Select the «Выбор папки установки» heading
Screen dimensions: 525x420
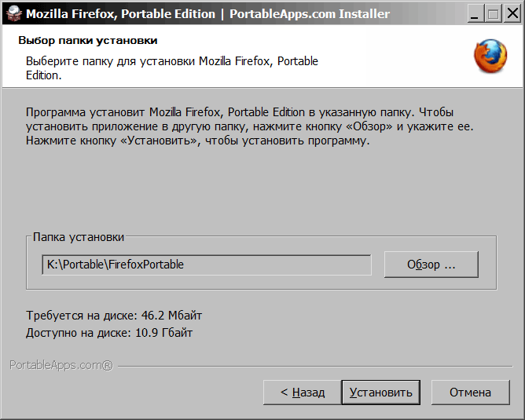[87, 41]
